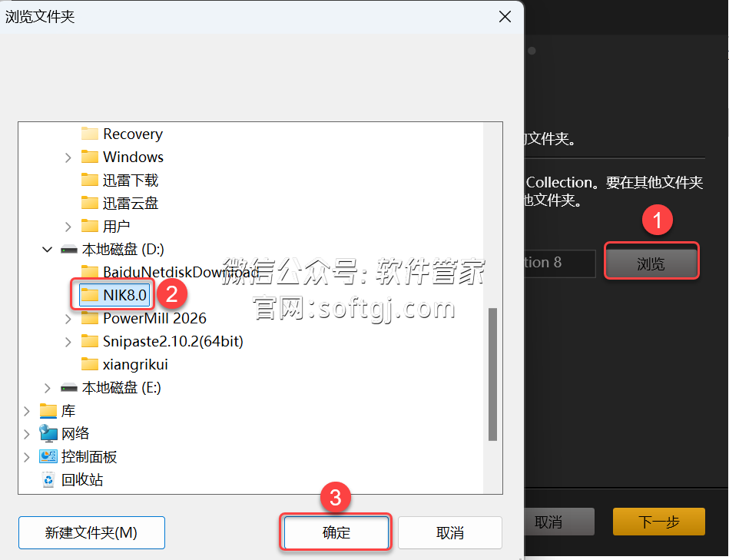Click the 控制面板 control panel icon
729x560 pixels.
click(x=48, y=457)
